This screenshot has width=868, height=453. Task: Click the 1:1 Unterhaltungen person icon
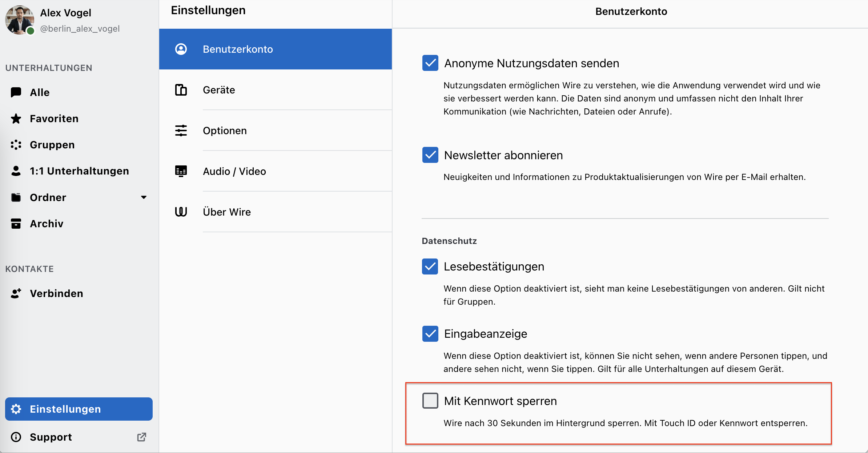pyautogui.click(x=16, y=171)
